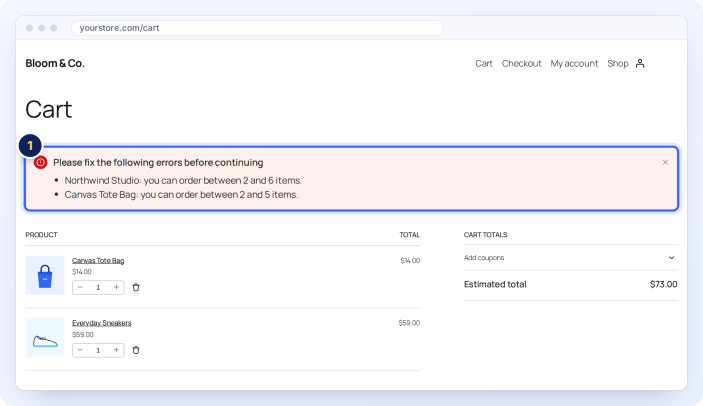Image resolution: width=703 pixels, height=406 pixels.
Task: Select the Canvas Tote Bag error message
Action: [181, 194]
